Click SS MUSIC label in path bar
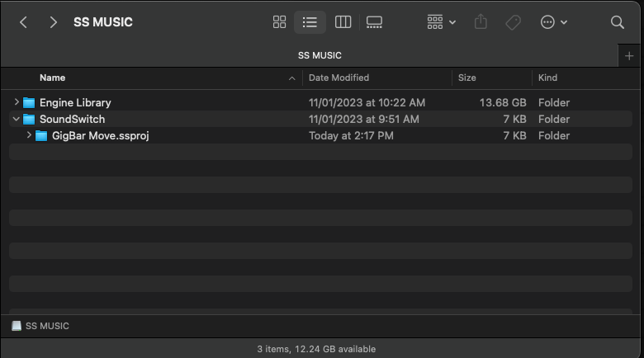This screenshot has height=358, width=644. click(x=47, y=326)
